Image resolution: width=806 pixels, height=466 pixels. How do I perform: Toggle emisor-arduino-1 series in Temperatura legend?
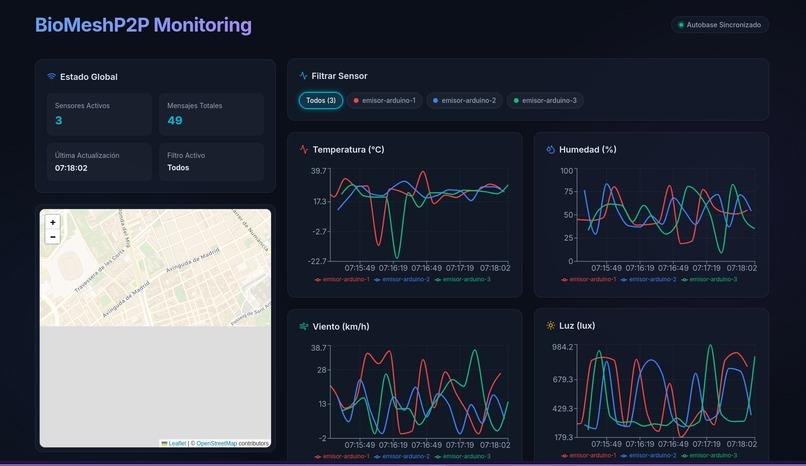click(x=342, y=279)
